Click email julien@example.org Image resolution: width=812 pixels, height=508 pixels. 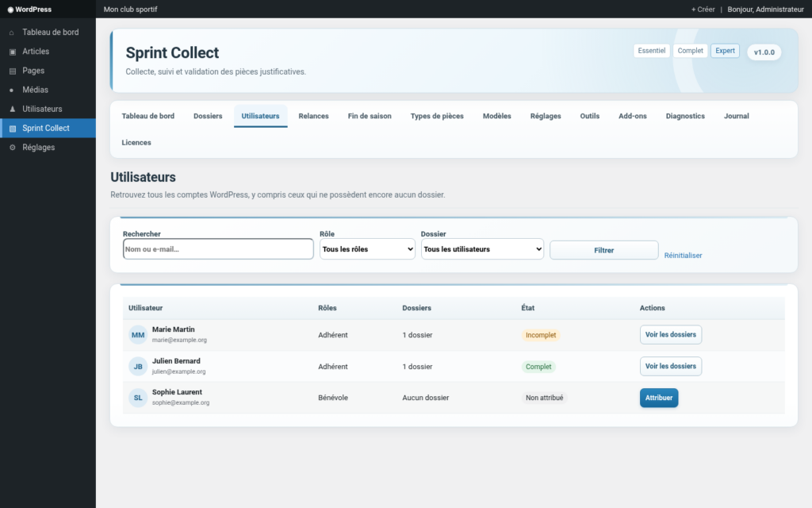[178, 371]
